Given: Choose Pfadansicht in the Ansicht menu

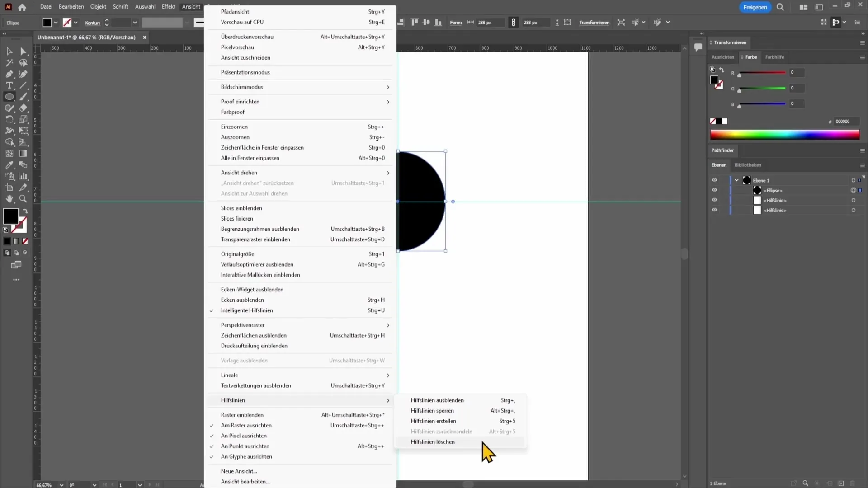Looking at the screenshot, I should [x=299, y=12].
